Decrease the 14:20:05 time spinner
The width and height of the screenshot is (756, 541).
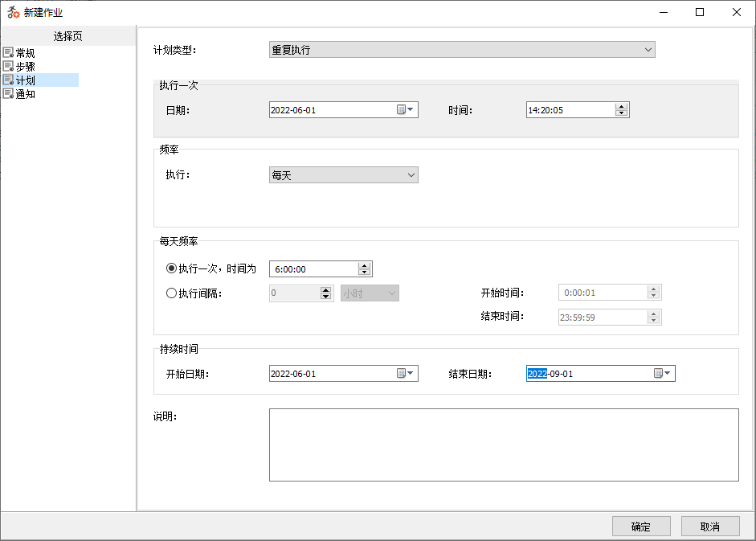click(x=622, y=113)
